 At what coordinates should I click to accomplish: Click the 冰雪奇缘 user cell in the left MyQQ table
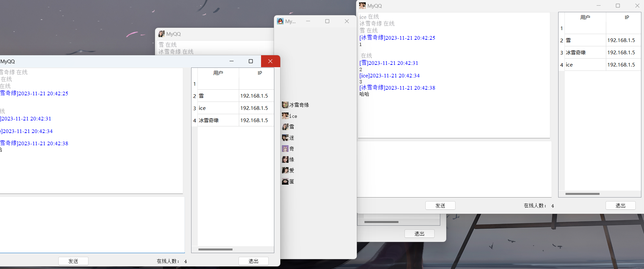[x=218, y=120]
